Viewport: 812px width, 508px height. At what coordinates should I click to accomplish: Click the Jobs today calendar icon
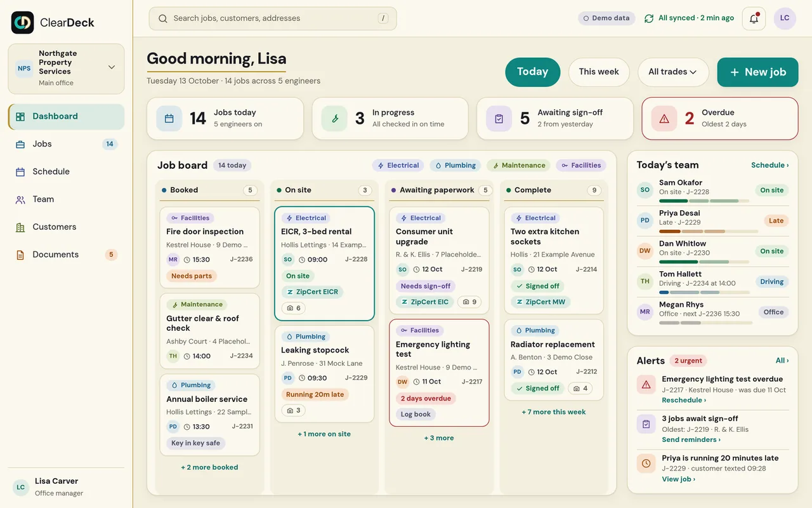click(169, 118)
